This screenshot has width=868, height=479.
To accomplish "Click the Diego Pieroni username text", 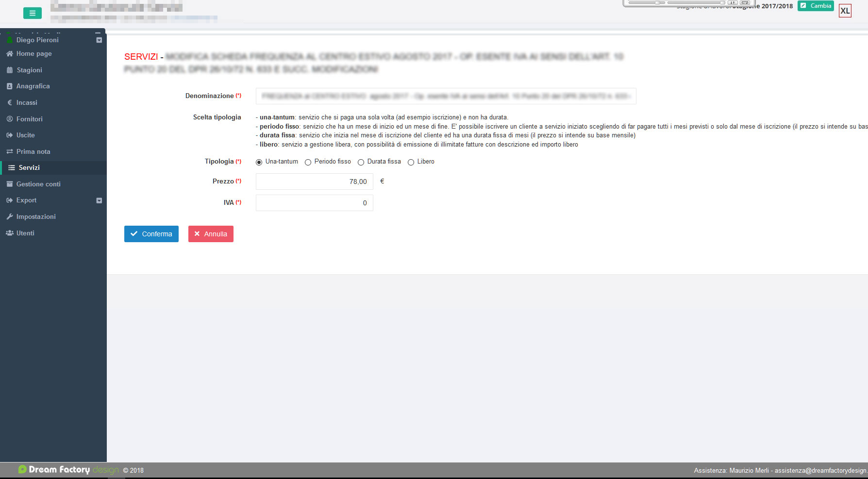I will pyautogui.click(x=37, y=40).
